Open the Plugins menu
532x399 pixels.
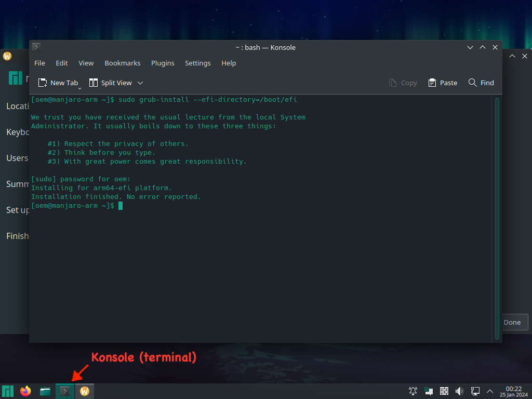point(163,63)
